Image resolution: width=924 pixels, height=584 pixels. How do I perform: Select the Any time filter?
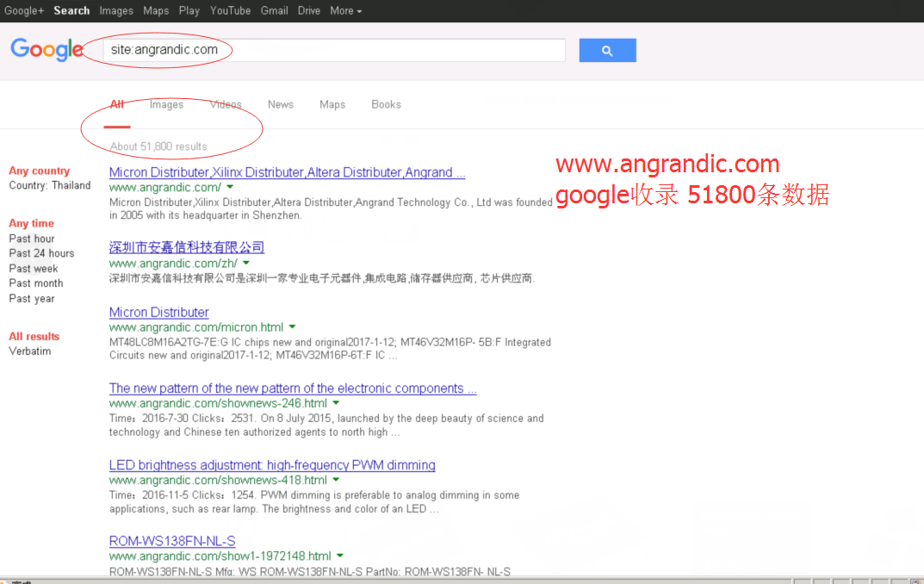31,223
